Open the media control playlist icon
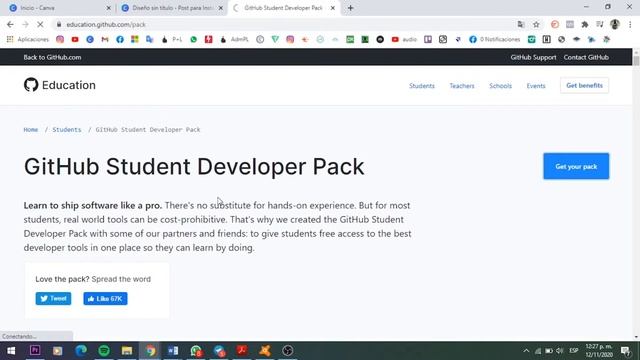This screenshot has width=640, height=360. point(600,24)
